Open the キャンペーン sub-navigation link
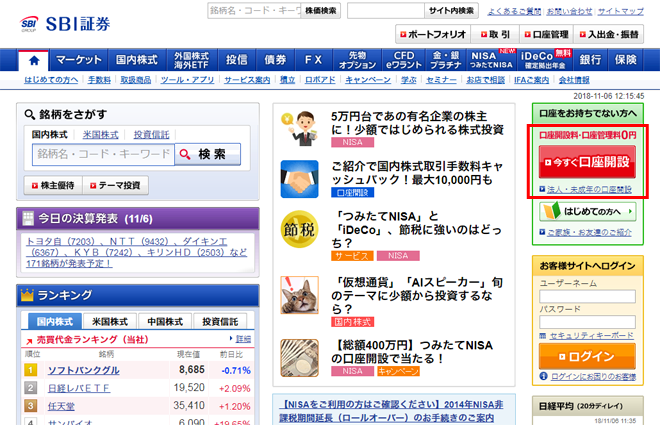Viewport: 660px width, 425px height. point(368,80)
